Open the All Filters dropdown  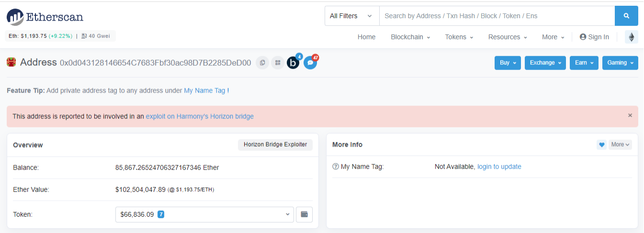(x=352, y=16)
